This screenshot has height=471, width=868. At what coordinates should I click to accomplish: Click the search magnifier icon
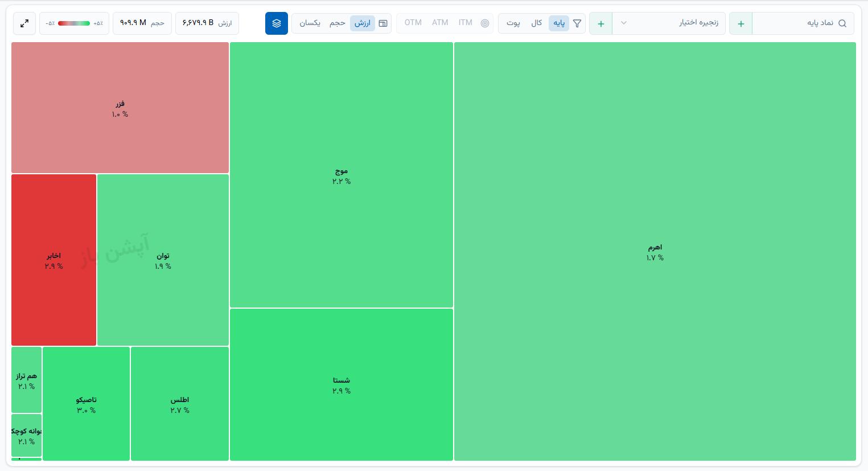[x=842, y=23]
